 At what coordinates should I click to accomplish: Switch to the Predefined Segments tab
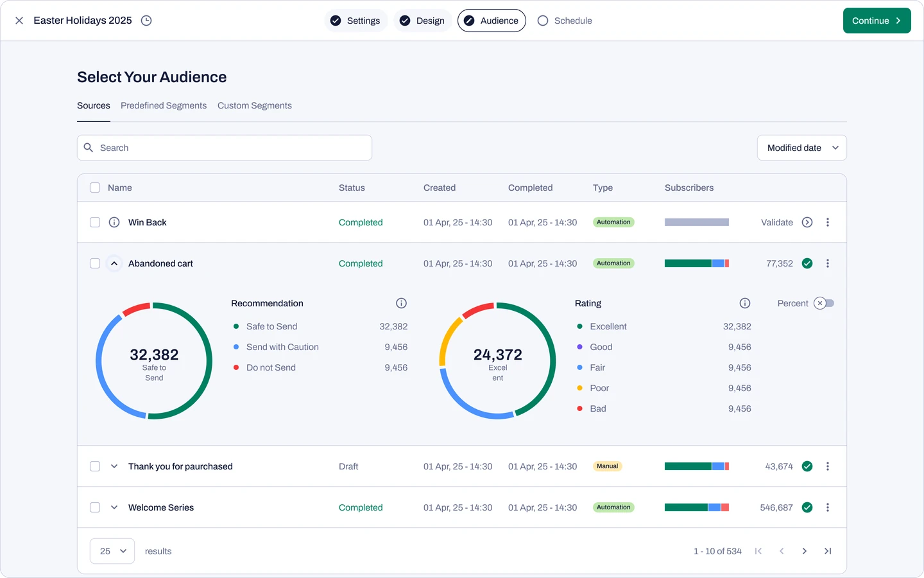point(164,105)
